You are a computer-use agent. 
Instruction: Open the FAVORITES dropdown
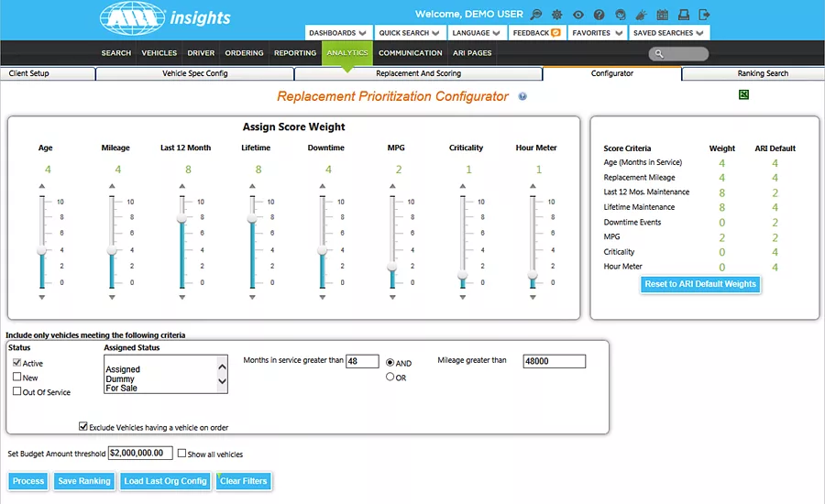(x=598, y=33)
